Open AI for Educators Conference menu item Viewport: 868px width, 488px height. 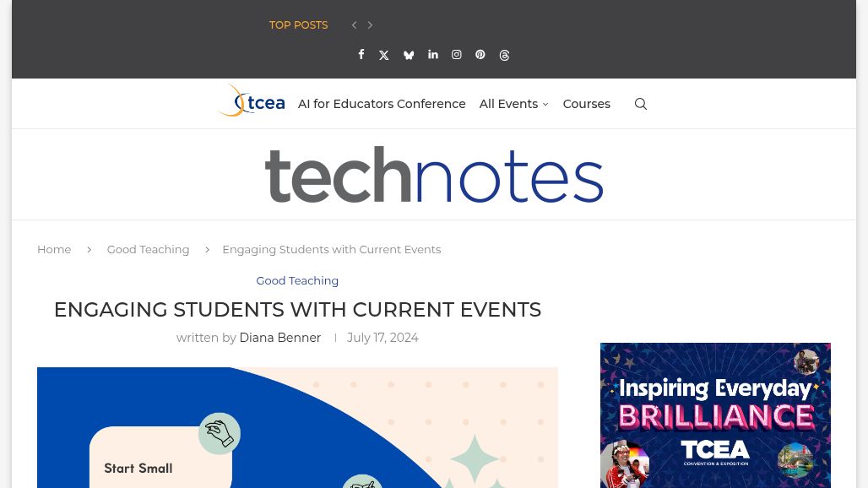[x=382, y=104]
